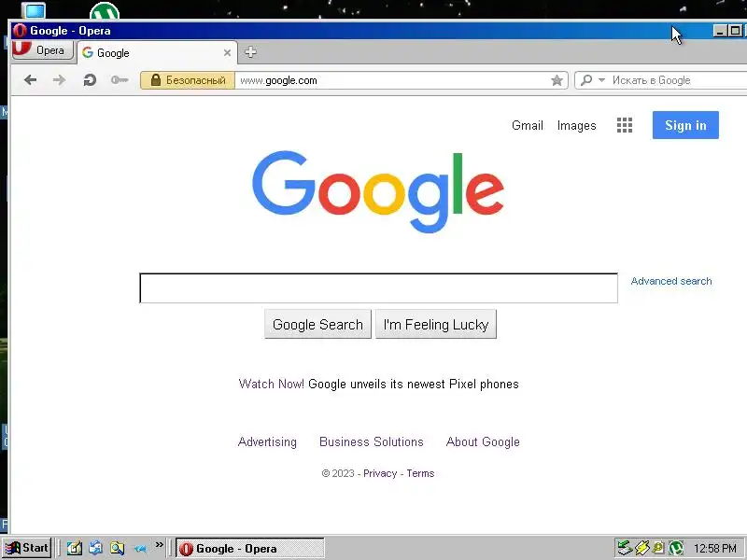The width and height of the screenshot is (747, 560).
Task: Open the Privacy link
Action: (x=380, y=473)
